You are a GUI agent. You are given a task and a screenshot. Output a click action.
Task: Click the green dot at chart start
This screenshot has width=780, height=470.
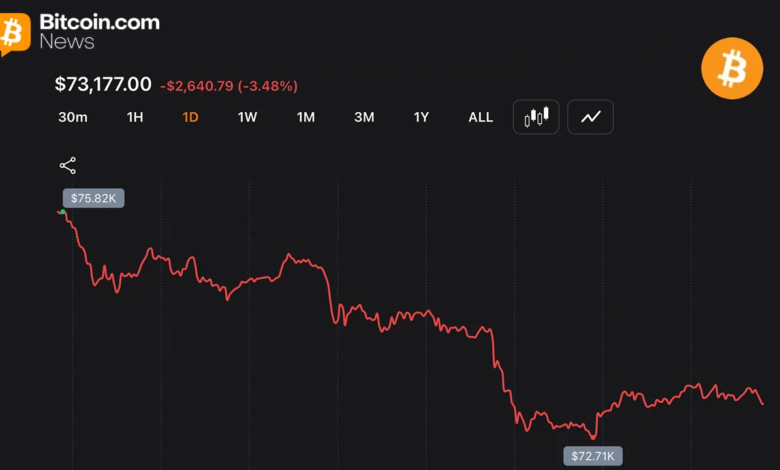[63, 212]
